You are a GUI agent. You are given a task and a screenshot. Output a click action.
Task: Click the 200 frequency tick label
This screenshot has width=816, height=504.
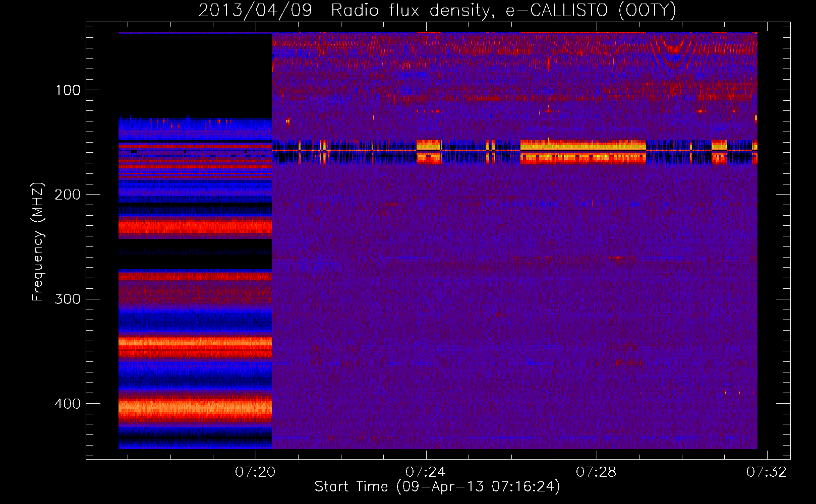68,195
